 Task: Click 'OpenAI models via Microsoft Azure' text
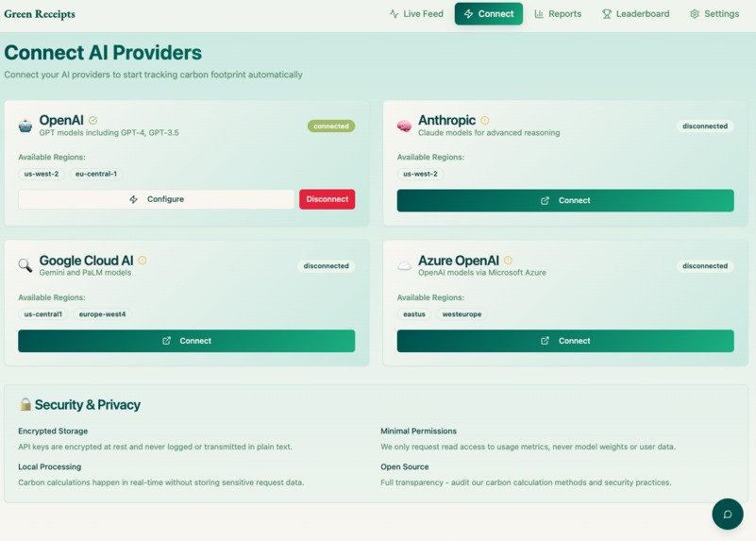click(482, 273)
